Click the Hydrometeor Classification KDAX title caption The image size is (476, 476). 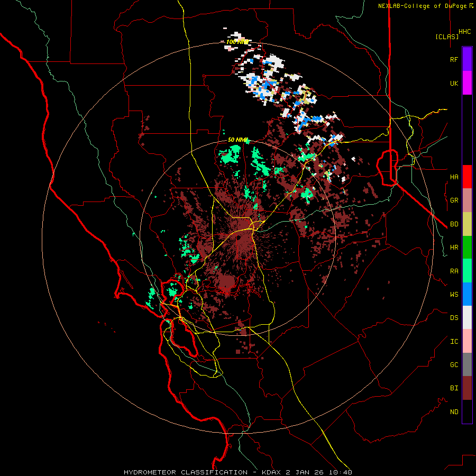(238, 472)
